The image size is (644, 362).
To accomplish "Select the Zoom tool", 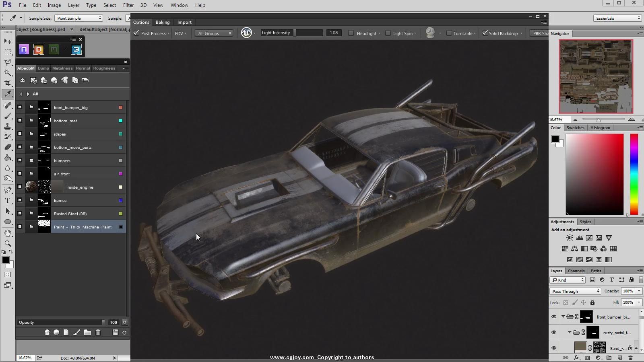I will coord(8,243).
